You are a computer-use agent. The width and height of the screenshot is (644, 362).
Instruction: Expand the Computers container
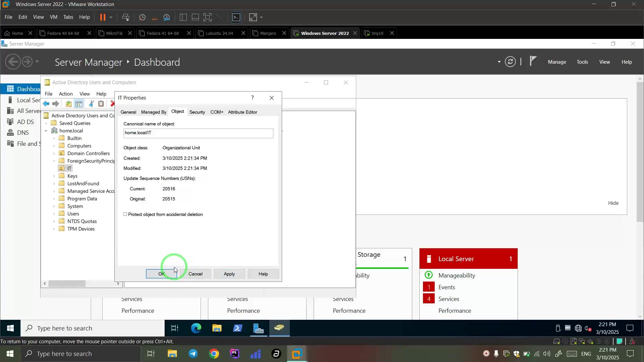click(x=54, y=146)
